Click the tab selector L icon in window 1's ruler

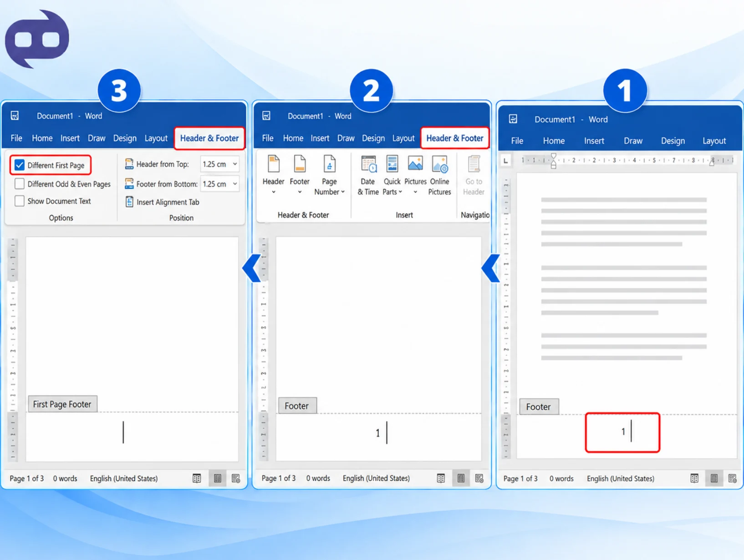tap(505, 161)
